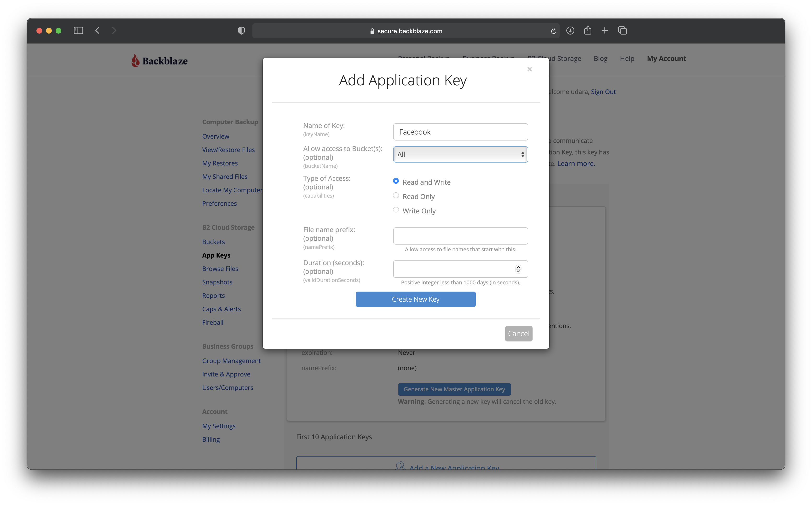The image size is (812, 505).
Task: Select the Write Only radio option
Action: pyautogui.click(x=396, y=210)
